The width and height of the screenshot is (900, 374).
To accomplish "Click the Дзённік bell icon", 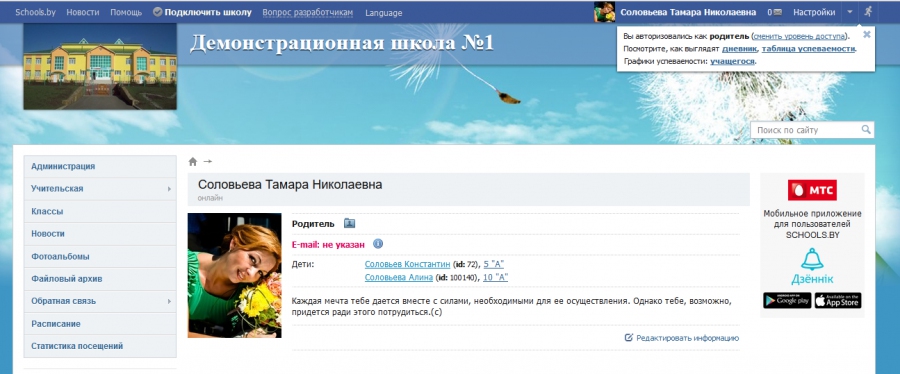I will [x=812, y=259].
